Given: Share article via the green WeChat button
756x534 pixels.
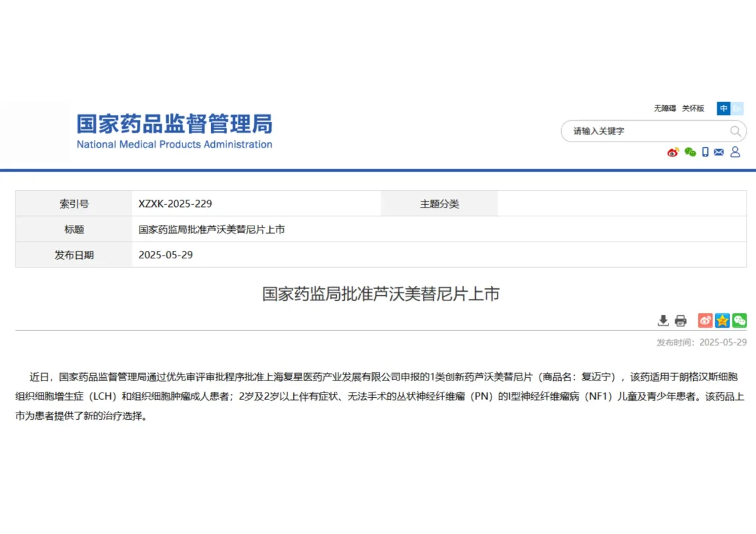Looking at the screenshot, I should pyautogui.click(x=739, y=321).
